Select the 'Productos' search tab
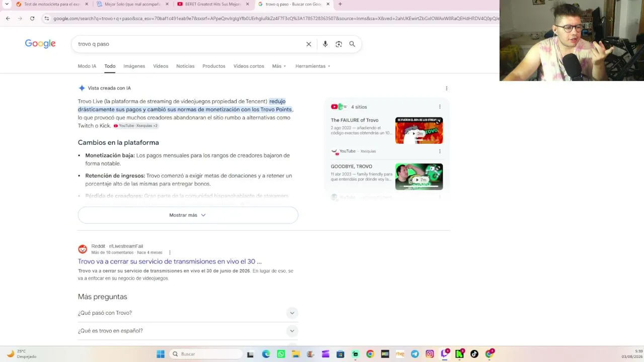The height and width of the screenshot is (362, 644). click(x=214, y=66)
